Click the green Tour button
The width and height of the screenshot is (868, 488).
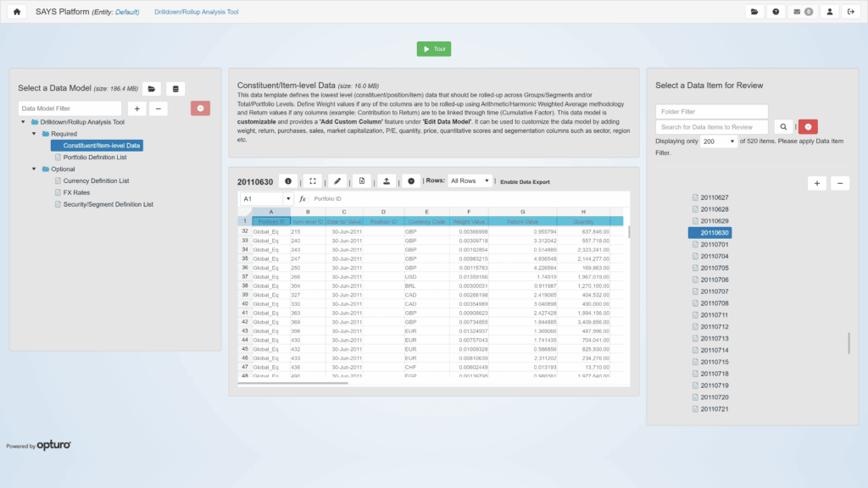pos(434,49)
